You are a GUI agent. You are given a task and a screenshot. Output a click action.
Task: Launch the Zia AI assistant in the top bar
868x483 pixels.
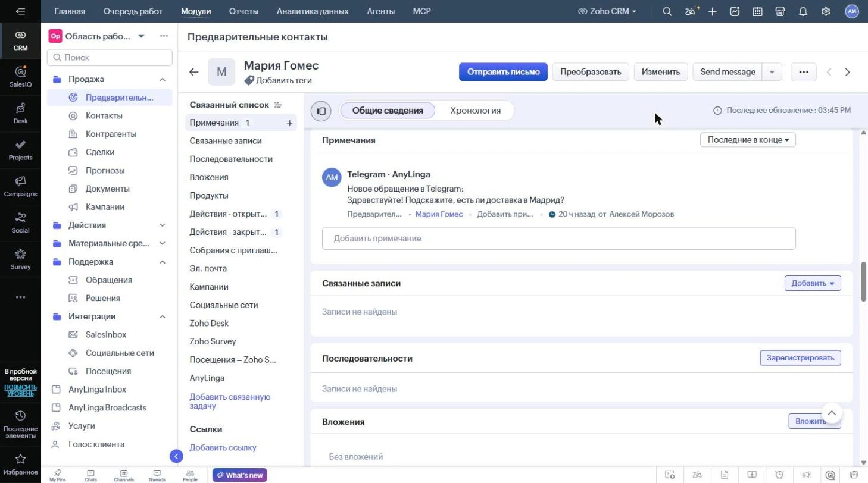691,11
